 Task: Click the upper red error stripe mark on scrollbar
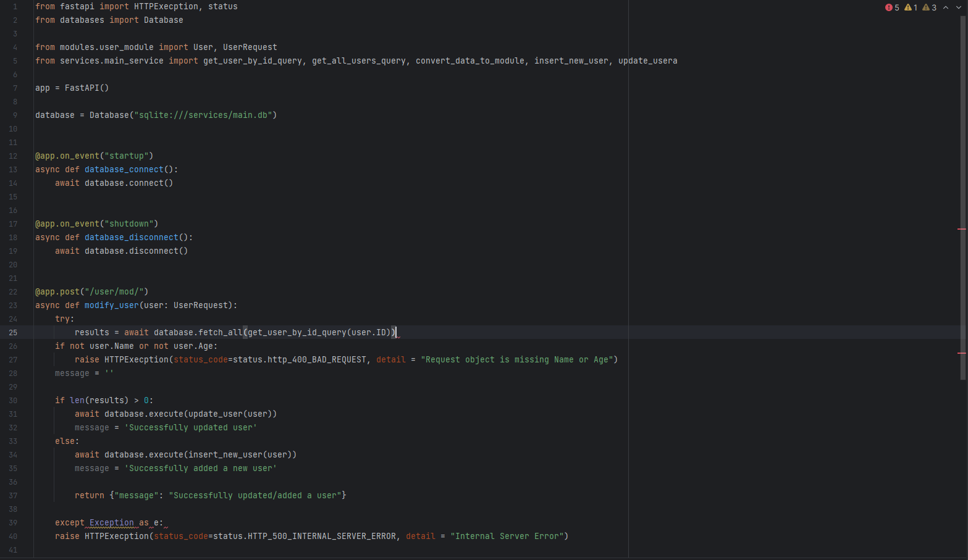[961, 229]
